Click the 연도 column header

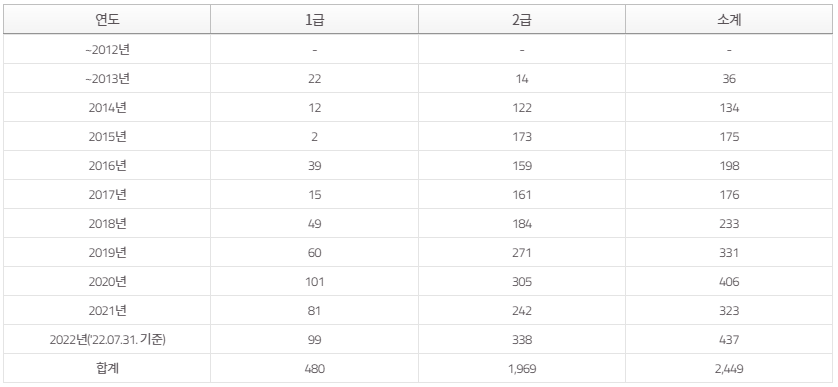(x=107, y=20)
